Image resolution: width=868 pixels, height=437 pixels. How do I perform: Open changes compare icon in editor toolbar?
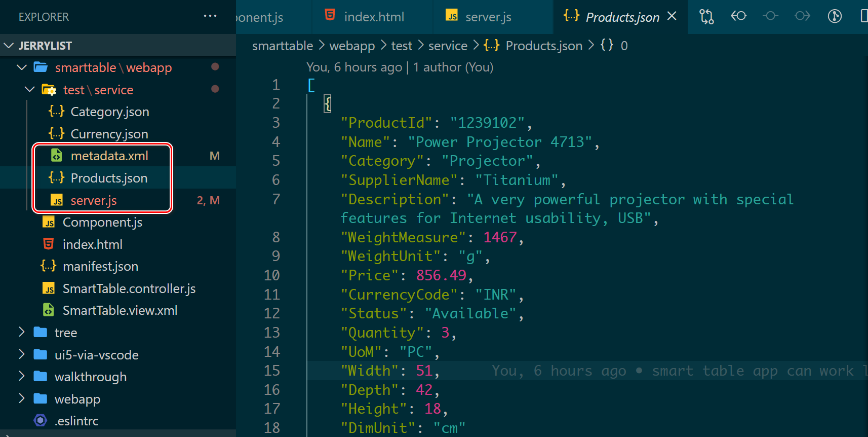706,16
